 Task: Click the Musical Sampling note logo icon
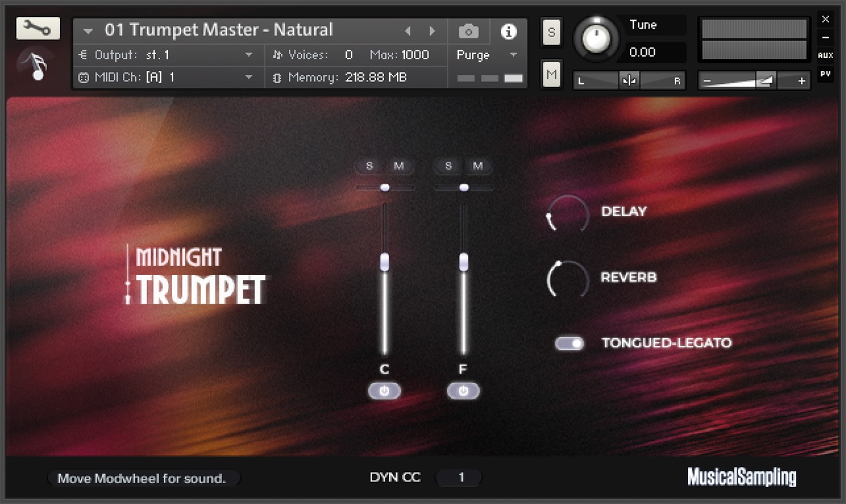pyautogui.click(x=38, y=66)
